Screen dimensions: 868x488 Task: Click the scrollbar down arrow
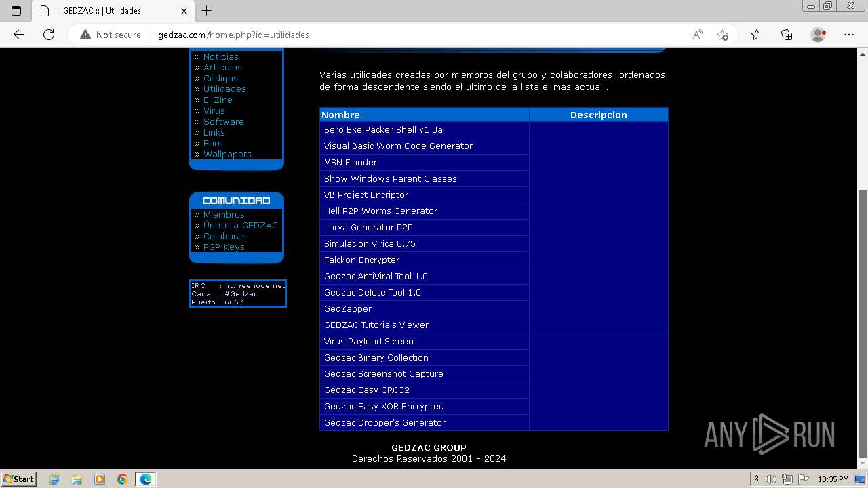pos(863,464)
